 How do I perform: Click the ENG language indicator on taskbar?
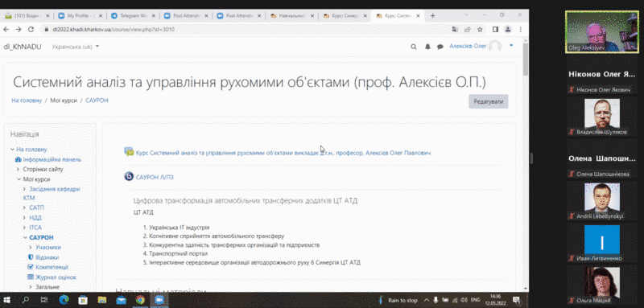click(475, 300)
